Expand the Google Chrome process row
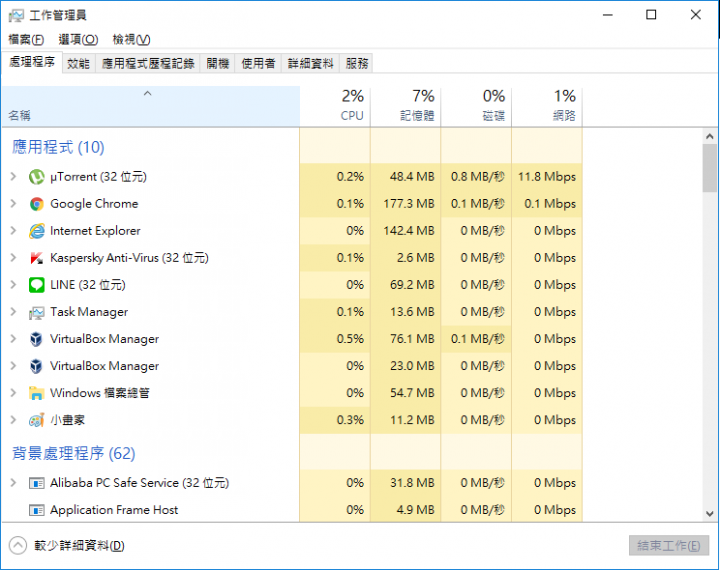Screen dimensions: 720x570 (x=13, y=204)
